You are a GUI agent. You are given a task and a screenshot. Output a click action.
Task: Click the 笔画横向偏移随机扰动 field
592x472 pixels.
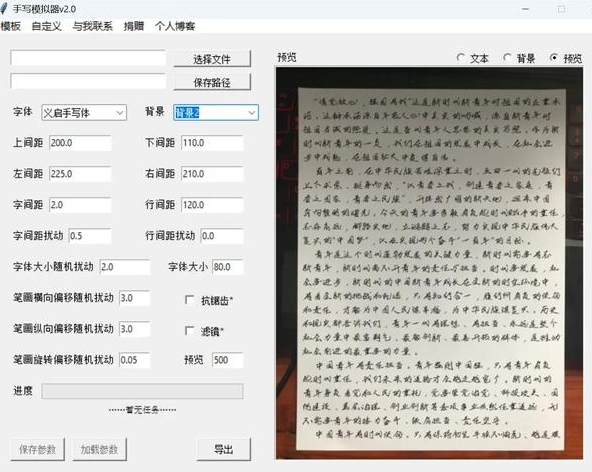(x=134, y=298)
